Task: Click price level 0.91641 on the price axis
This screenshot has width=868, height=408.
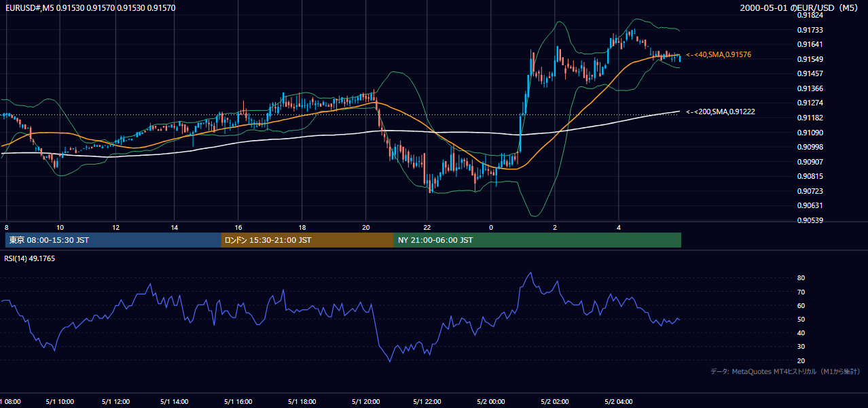Action: coord(810,44)
